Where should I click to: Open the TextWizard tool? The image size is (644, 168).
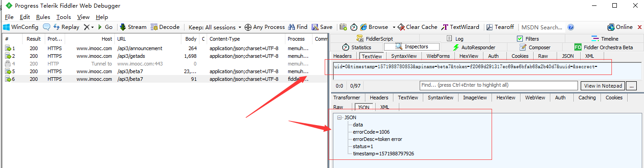point(461,27)
